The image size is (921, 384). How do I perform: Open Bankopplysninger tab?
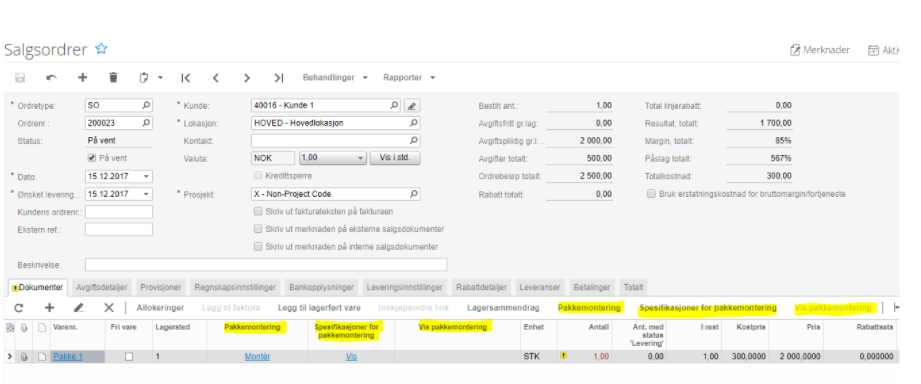(322, 288)
